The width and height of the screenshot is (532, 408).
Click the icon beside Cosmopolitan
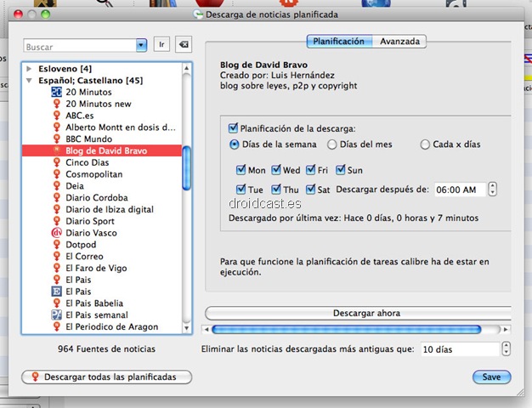(x=56, y=174)
